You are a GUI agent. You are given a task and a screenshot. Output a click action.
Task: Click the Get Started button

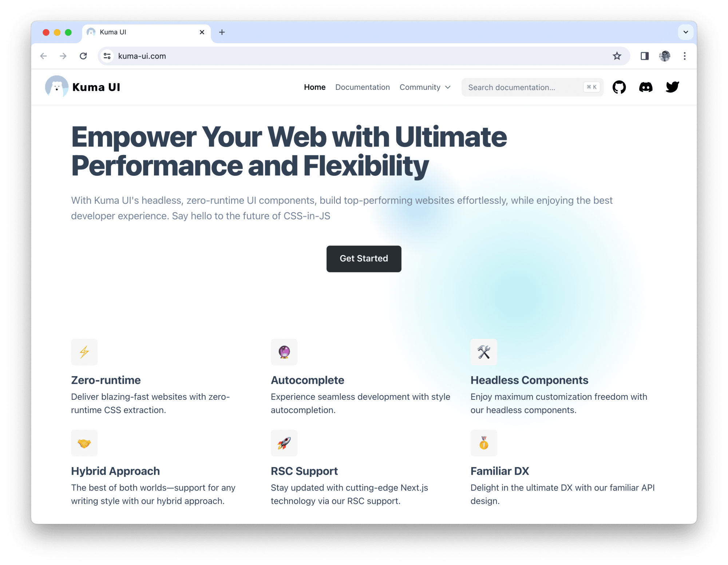coord(364,259)
